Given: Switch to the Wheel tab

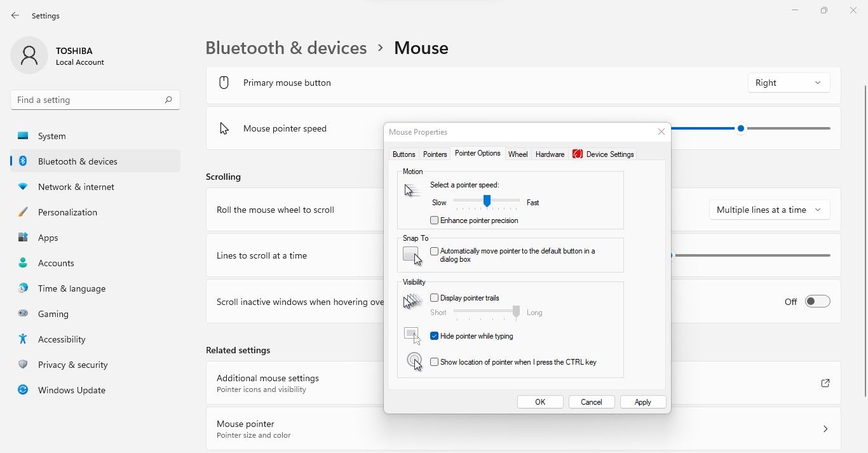Looking at the screenshot, I should coord(518,154).
